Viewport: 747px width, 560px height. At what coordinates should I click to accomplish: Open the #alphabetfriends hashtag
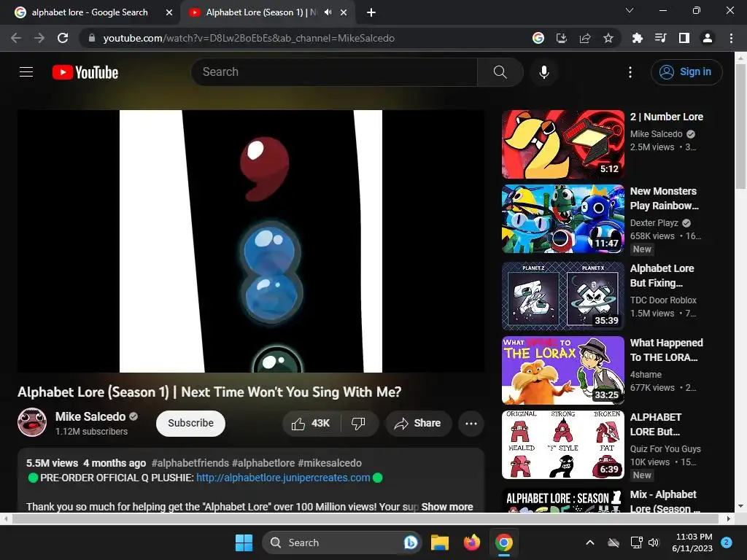pyautogui.click(x=190, y=463)
